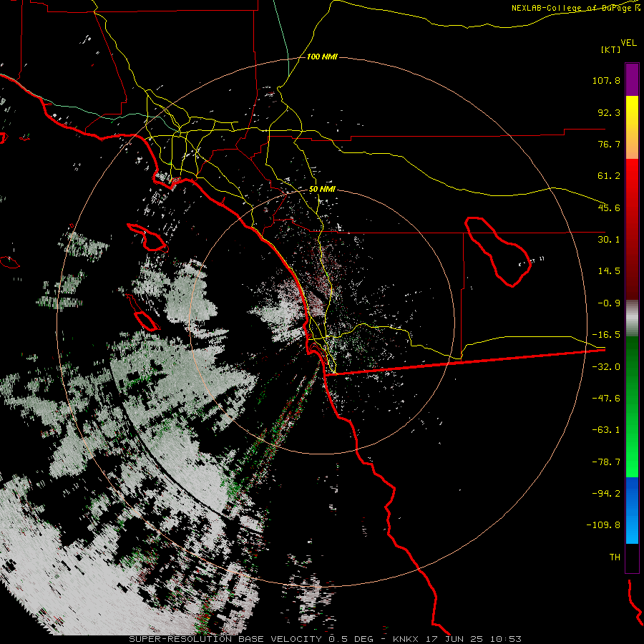
Task: Click the 92.3 legend value
Action: pos(609,112)
